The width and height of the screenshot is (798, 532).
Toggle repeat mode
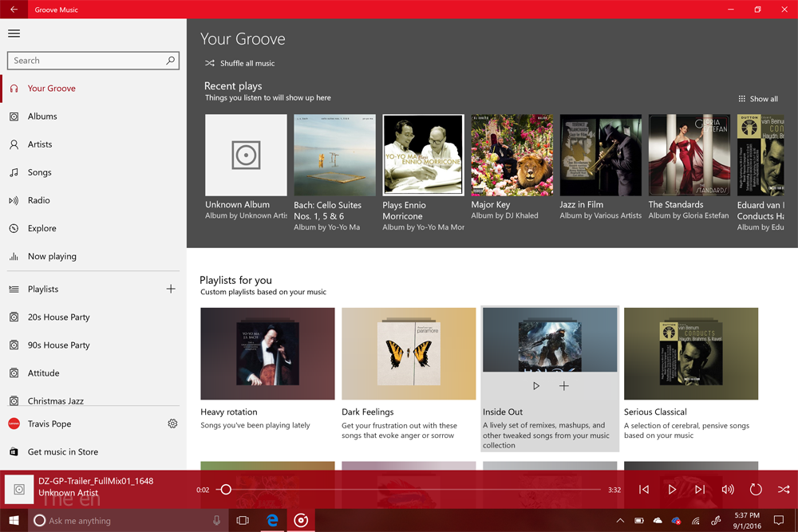(x=756, y=489)
